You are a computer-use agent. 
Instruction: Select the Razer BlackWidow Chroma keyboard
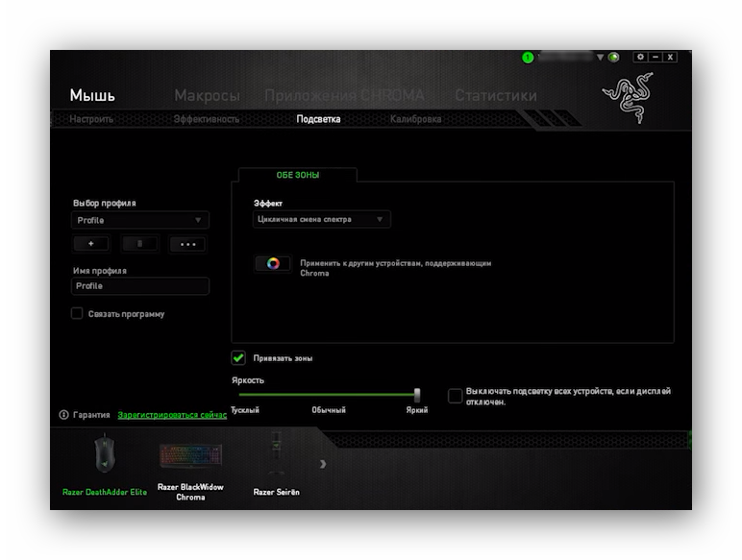pyautogui.click(x=190, y=455)
